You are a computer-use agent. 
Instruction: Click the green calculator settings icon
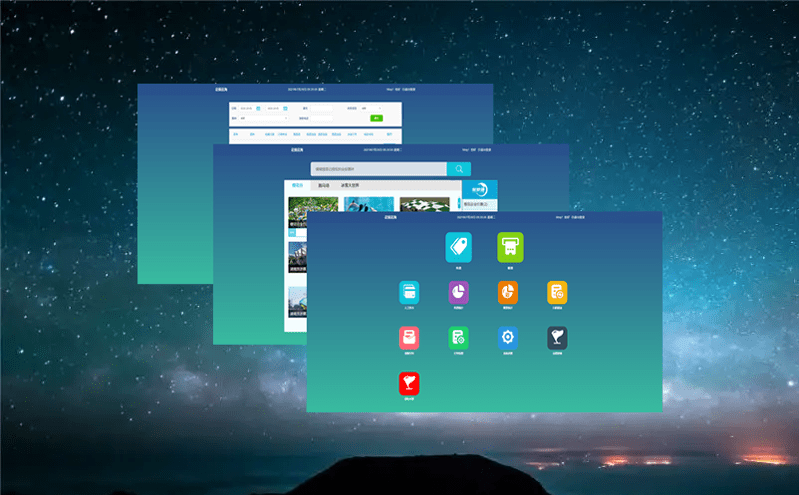point(458,338)
